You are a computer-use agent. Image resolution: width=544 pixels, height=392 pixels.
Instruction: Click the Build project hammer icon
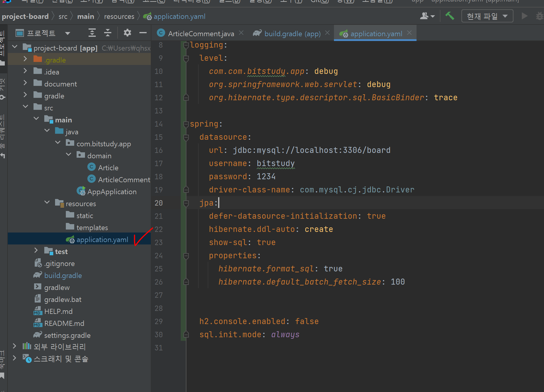[449, 16]
